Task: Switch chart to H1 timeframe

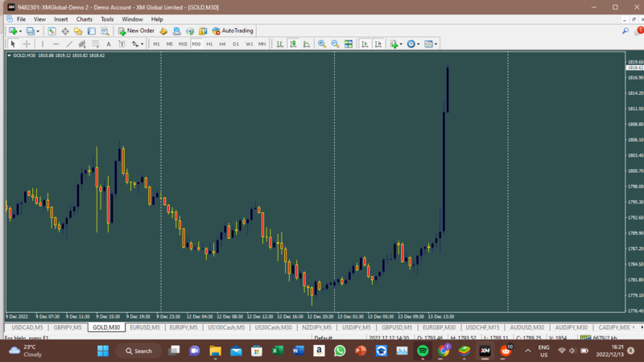Action: click(209, 44)
